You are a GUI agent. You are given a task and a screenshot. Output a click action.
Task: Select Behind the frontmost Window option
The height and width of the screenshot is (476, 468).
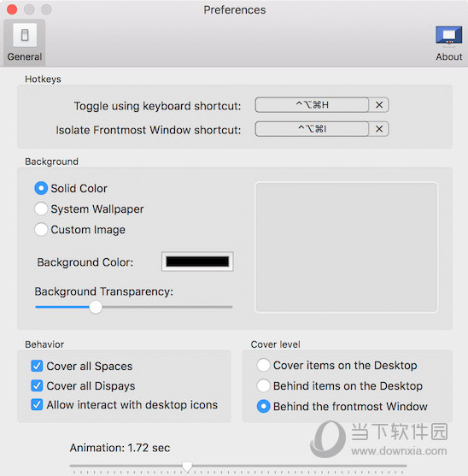(263, 406)
